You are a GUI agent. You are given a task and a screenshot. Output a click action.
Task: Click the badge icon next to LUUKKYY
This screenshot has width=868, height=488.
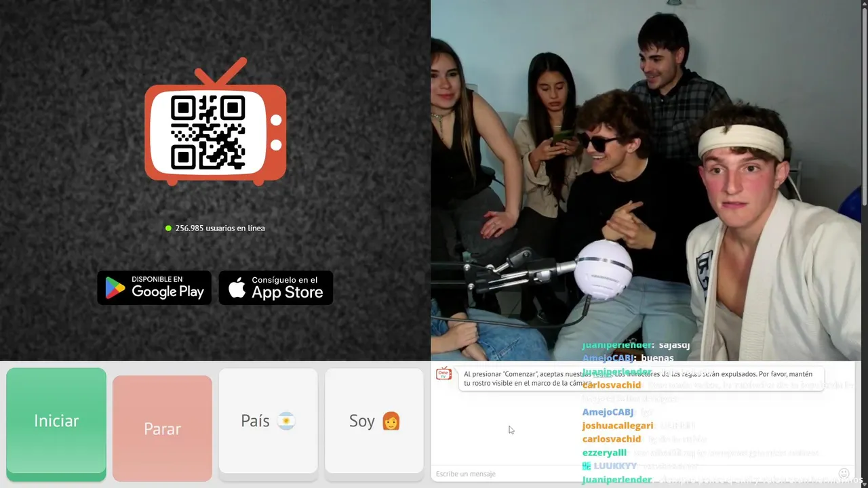[x=587, y=466]
